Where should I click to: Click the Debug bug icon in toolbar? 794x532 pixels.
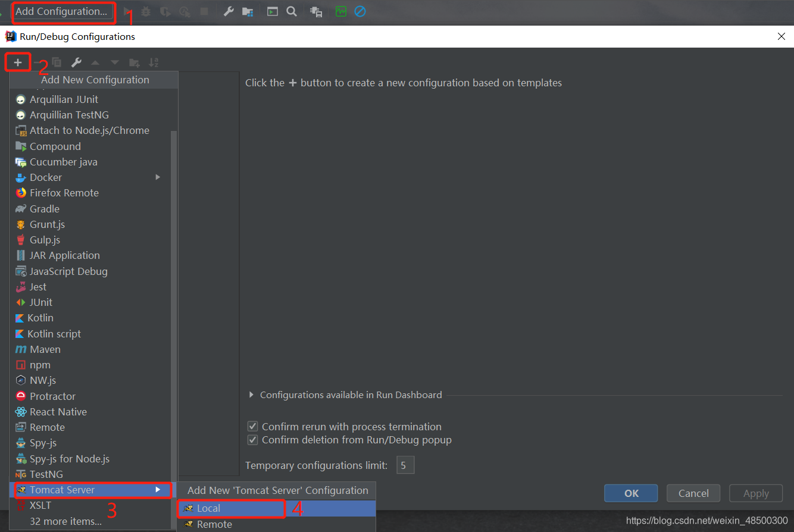point(146,11)
